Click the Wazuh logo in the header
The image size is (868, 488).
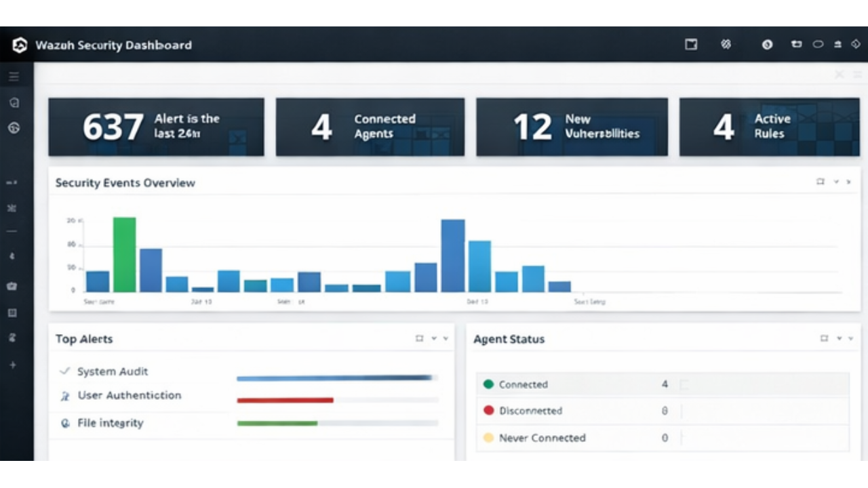coord(20,45)
